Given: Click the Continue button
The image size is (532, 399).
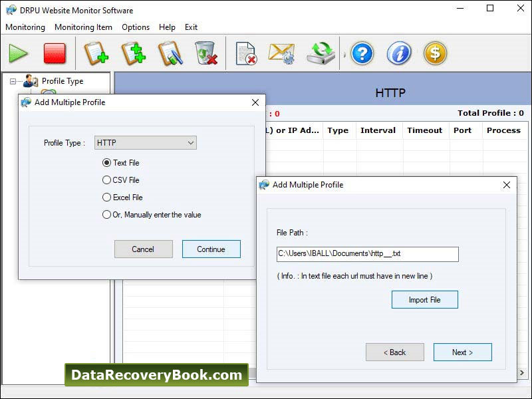Looking at the screenshot, I should pos(211,249).
